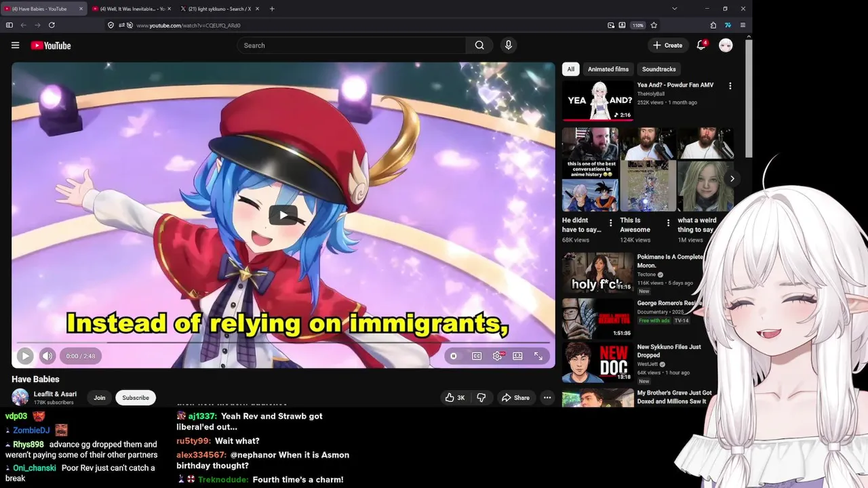Enter fullscreen mode on the video

click(538, 356)
